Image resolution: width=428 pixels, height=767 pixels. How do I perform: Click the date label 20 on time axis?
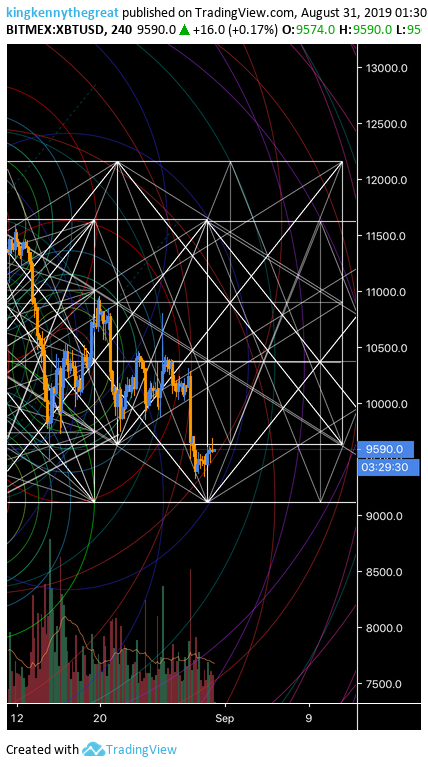100,718
